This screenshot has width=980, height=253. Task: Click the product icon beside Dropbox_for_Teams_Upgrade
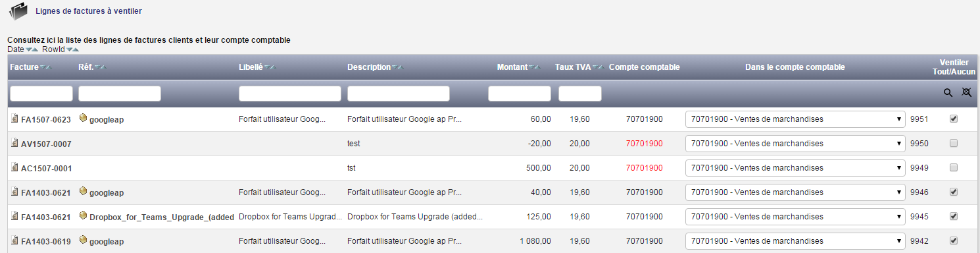tap(83, 215)
